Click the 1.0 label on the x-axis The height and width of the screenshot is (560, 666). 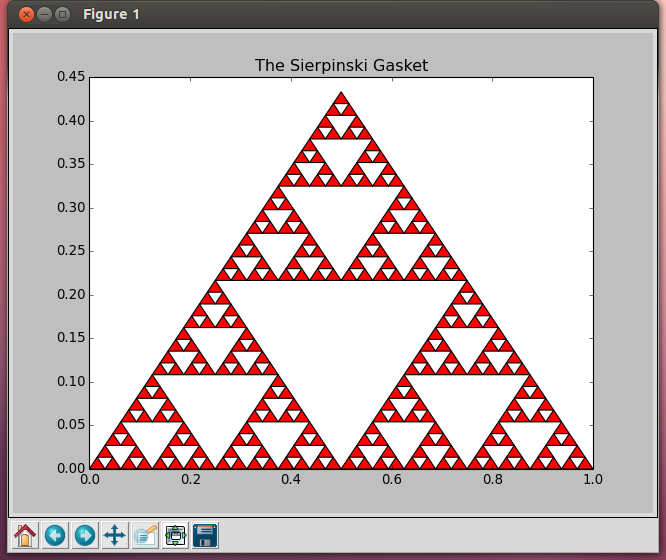(593, 480)
